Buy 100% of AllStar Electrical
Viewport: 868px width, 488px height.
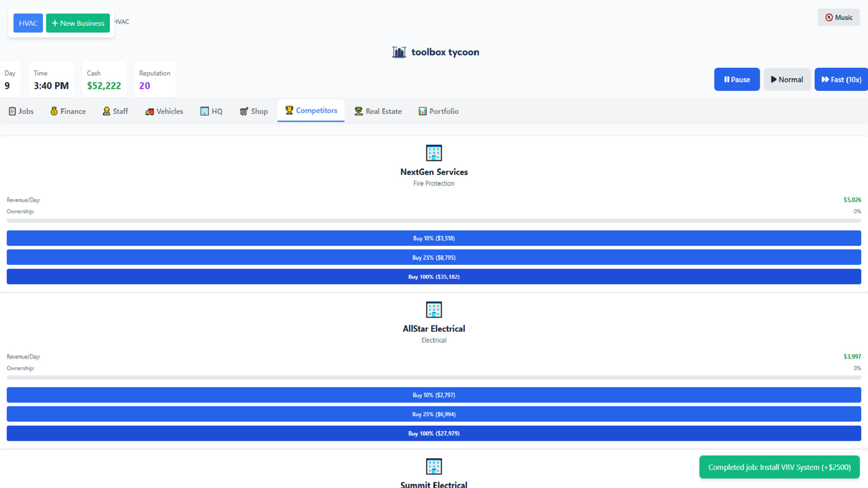(434, 433)
